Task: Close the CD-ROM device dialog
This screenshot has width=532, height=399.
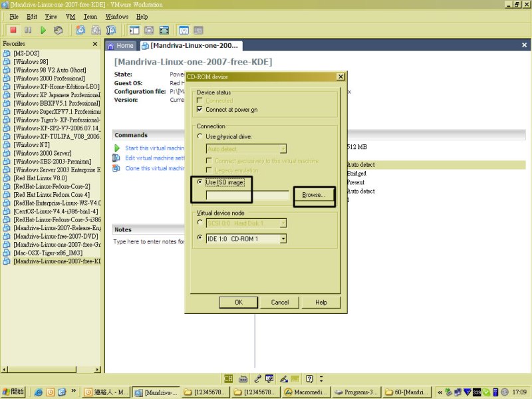Action: (x=340, y=76)
